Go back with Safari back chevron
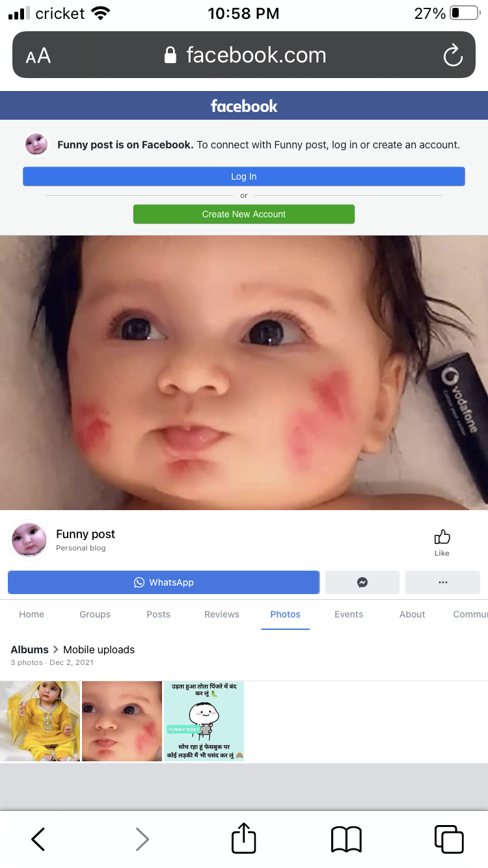488x868 pixels. point(38,839)
